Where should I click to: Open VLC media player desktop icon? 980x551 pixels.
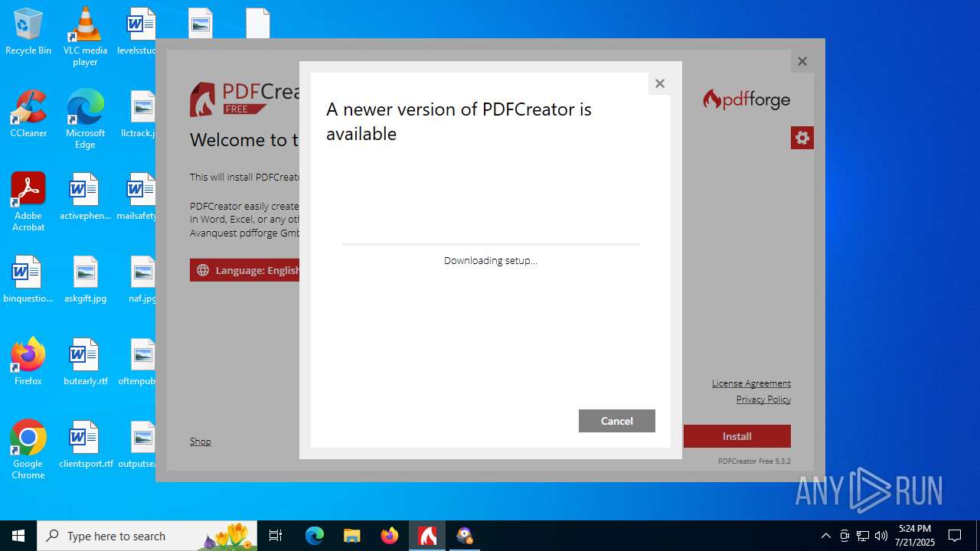[85, 37]
